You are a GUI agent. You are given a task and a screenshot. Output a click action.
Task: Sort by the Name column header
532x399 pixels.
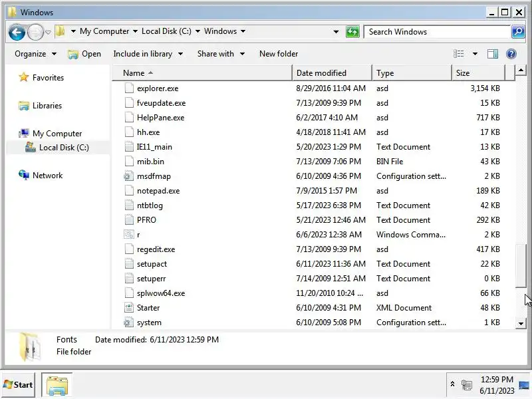tap(202, 73)
